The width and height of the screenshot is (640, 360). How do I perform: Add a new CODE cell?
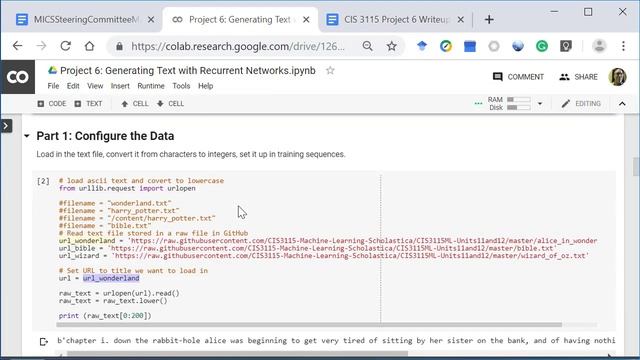point(51,104)
